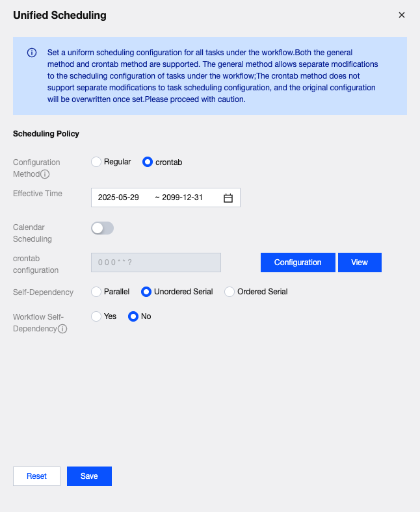Click the Reset button
Viewport: 420px width, 512px height.
point(36,476)
